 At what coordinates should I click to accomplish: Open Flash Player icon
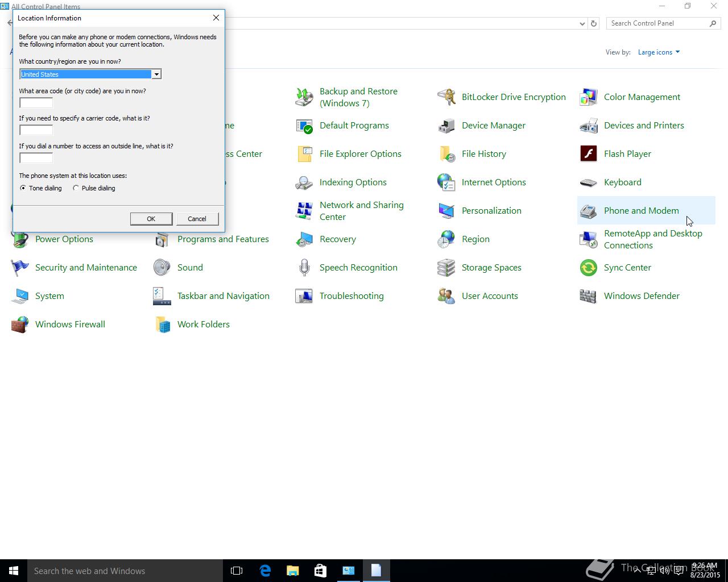[x=589, y=154]
